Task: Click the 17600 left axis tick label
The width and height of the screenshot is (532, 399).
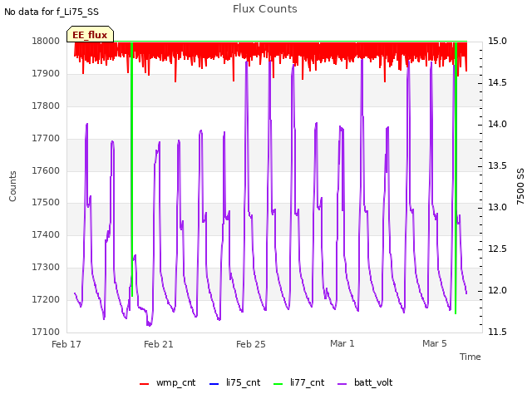Action: [46, 170]
